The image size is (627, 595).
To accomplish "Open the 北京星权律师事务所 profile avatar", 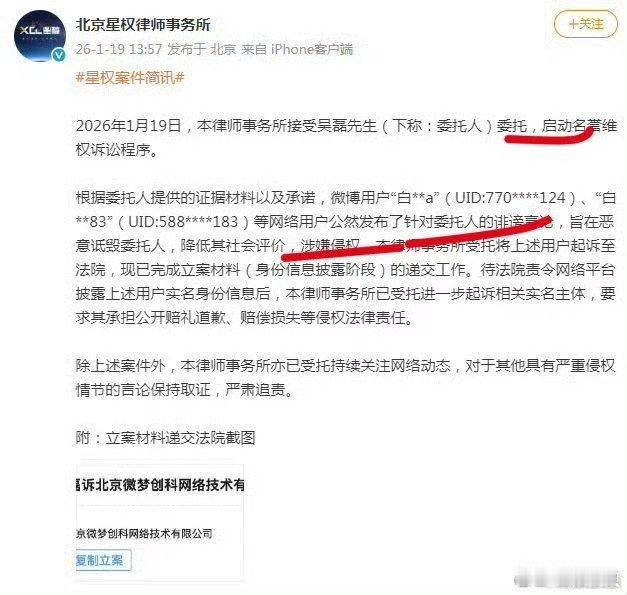I will [x=40, y=36].
